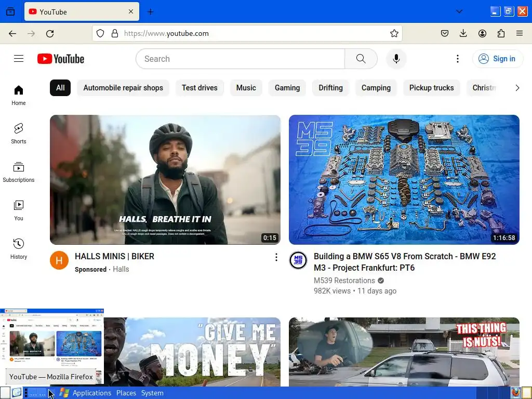Open the Firefox downloads icon
The image size is (532, 399).
coord(463,33)
